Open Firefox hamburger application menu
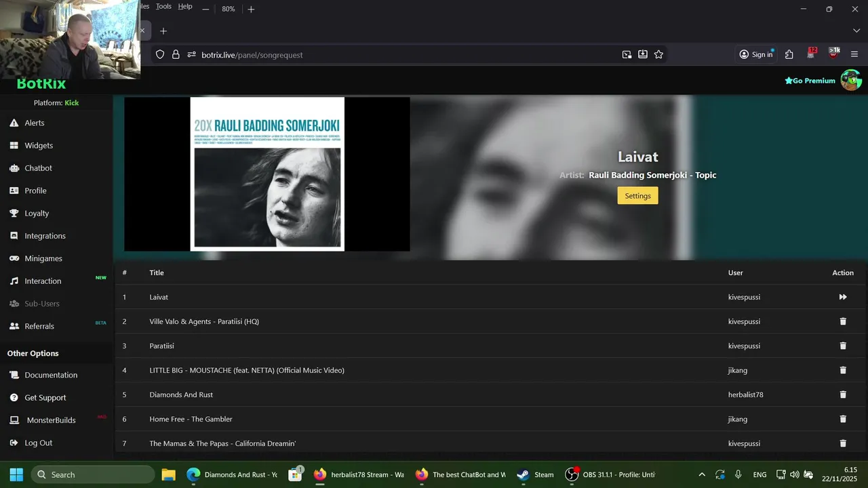Screen dimensions: 868x488 coord(854,55)
